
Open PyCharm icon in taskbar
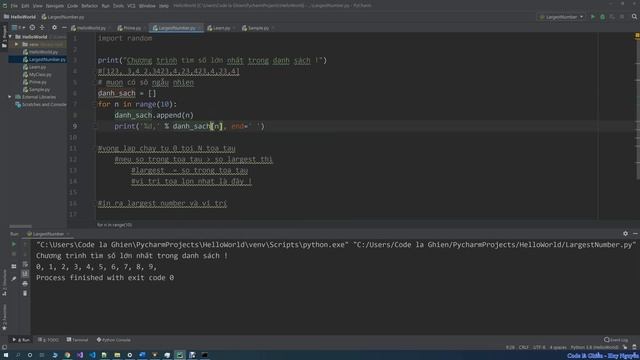180,355
